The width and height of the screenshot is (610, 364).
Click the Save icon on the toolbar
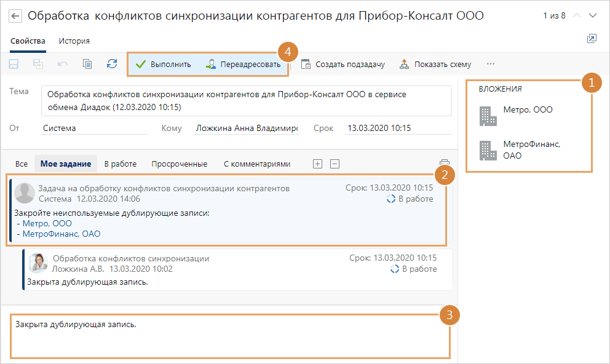tap(14, 63)
